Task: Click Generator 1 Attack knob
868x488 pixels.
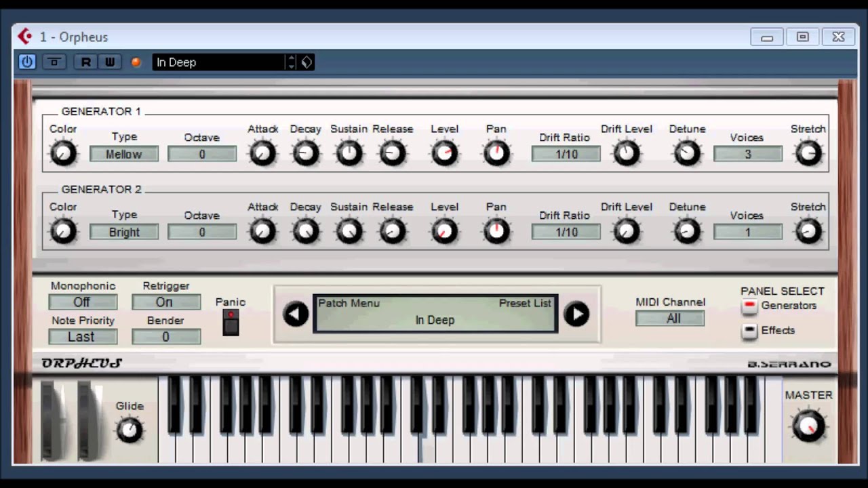Action: pos(262,153)
